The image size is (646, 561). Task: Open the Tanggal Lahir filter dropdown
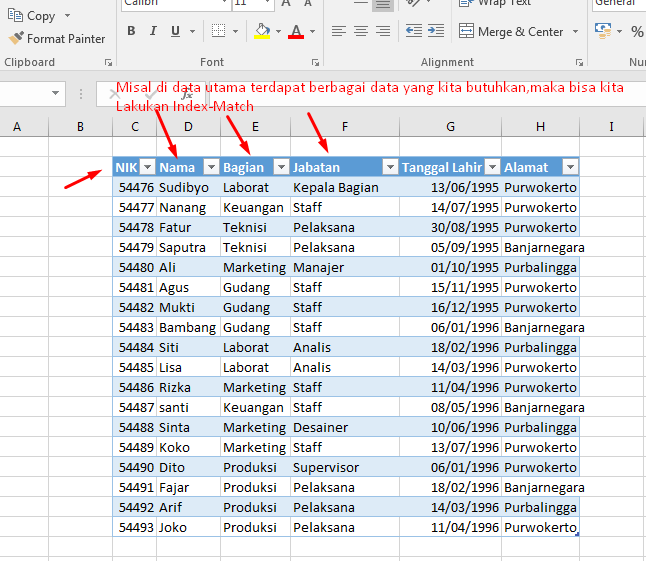492,167
